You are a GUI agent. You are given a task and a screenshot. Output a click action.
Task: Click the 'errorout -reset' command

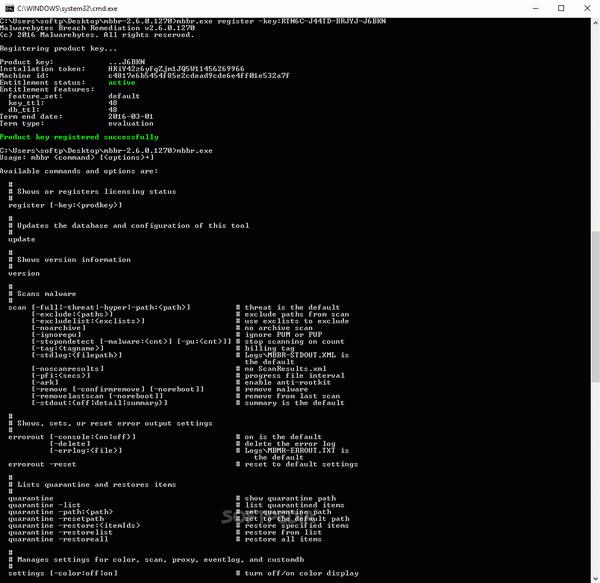pos(42,464)
